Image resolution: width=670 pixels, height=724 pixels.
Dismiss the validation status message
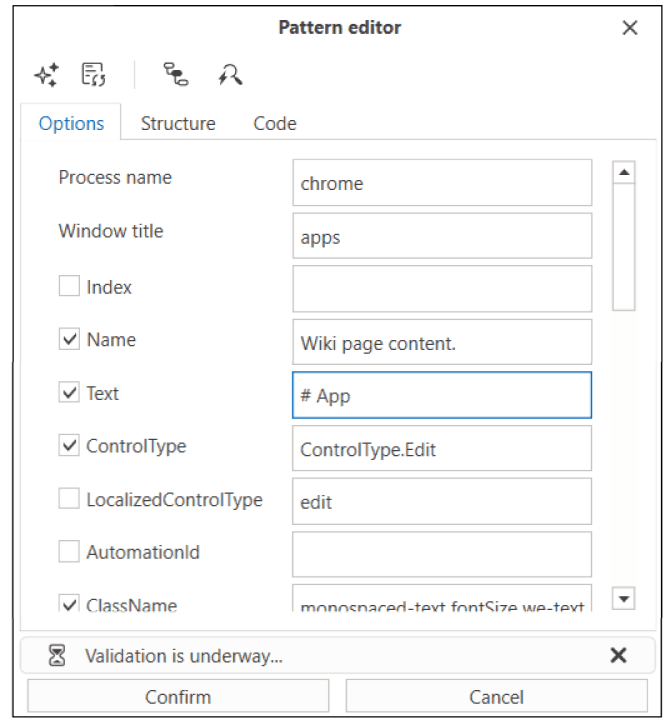[x=618, y=656]
